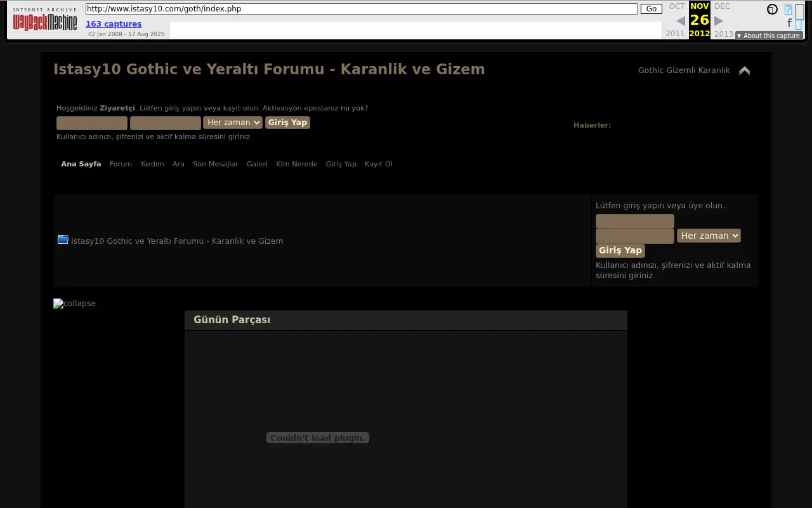Click the Günün Parçası panel header
The height and width of the screenshot is (508, 812).
(x=406, y=320)
